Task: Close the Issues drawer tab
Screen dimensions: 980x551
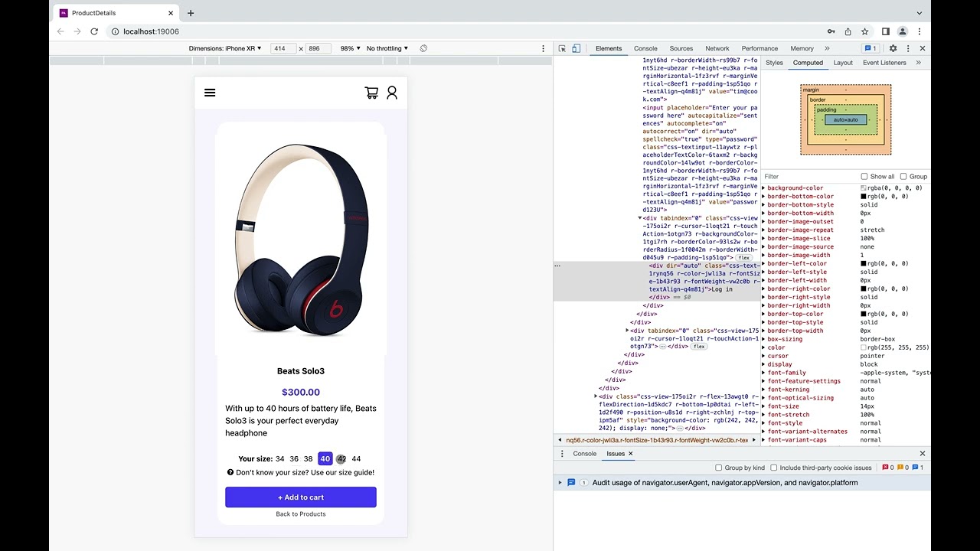Action: point(631,454)
